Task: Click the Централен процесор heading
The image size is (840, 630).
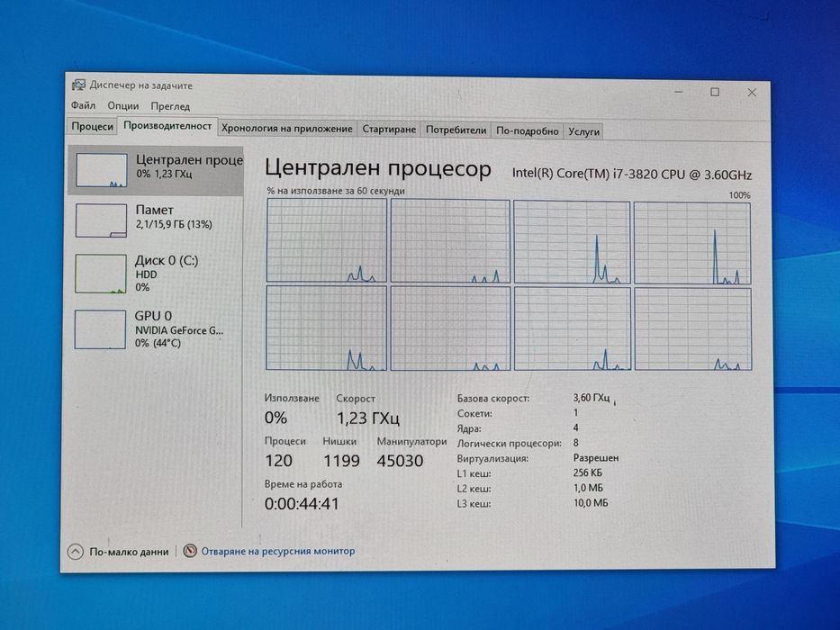Action: [377, 168]
